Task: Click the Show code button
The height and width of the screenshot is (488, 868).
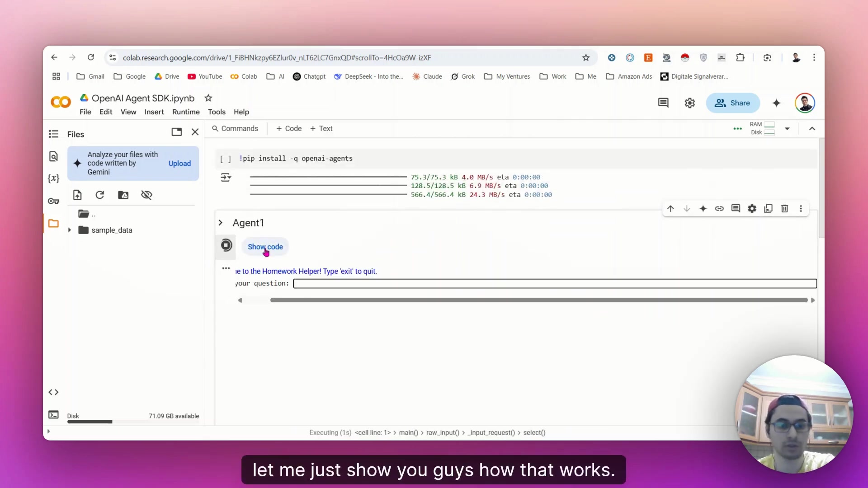Action: point(265,247)
